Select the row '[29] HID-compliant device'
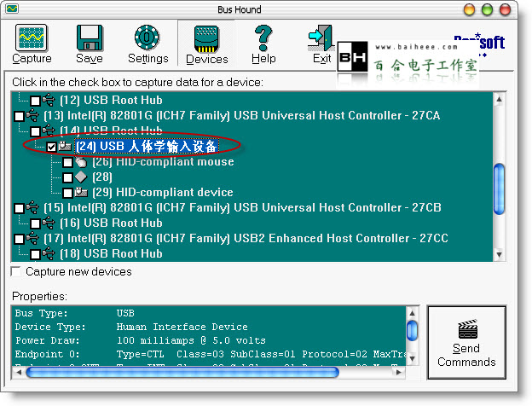The height and width of the screenshot is (406, 532). point(163,193)
